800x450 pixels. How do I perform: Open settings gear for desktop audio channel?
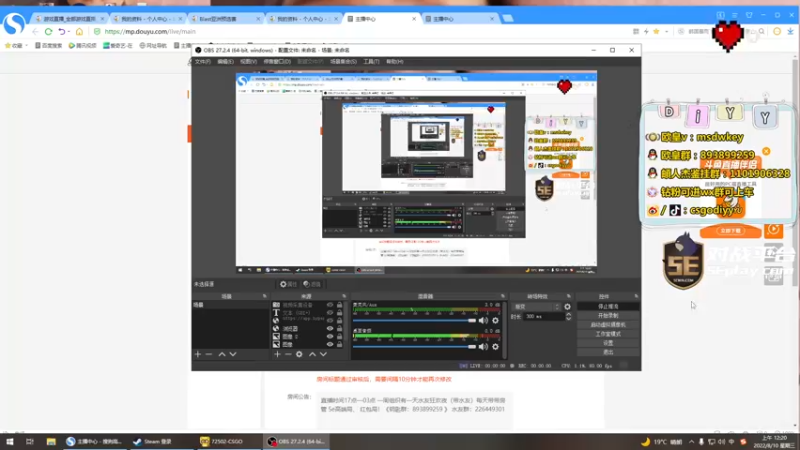[x=495, y=347]
